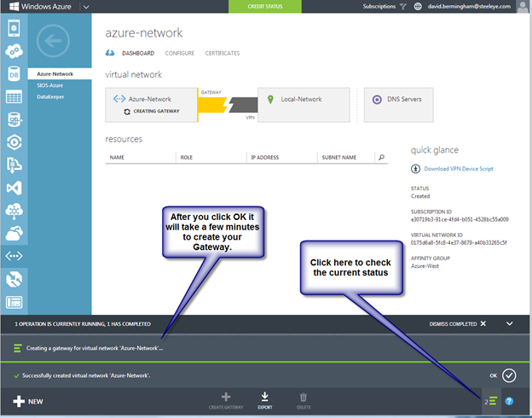Collapse the operations notification panel chevron
This screenshot has height=418, width=532.
(510, 324)
